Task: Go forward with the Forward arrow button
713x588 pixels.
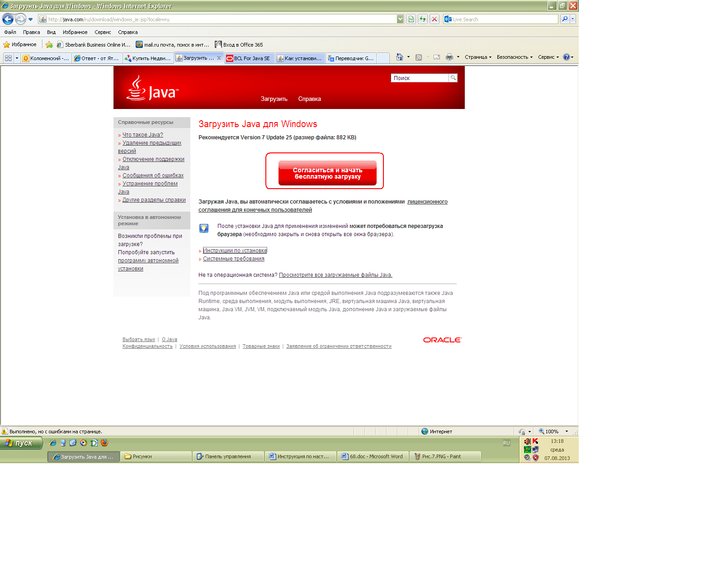Action: (x=20, y=19)
